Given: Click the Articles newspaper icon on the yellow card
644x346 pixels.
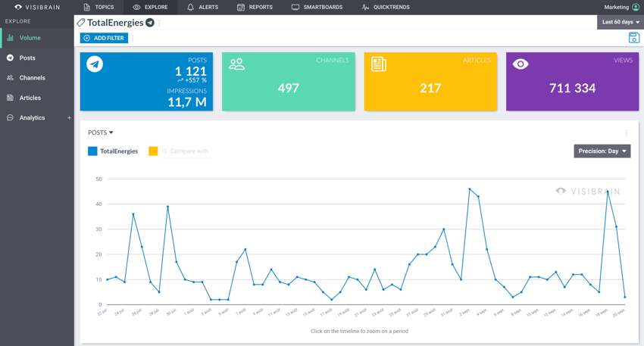Looking at the screenshot, I should point(379,64).
